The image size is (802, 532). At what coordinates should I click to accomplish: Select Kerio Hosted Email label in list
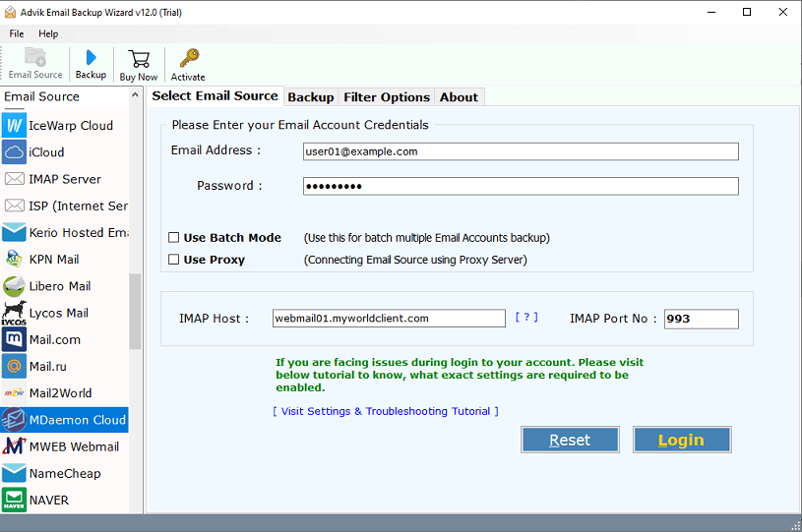tap(79, 233)
